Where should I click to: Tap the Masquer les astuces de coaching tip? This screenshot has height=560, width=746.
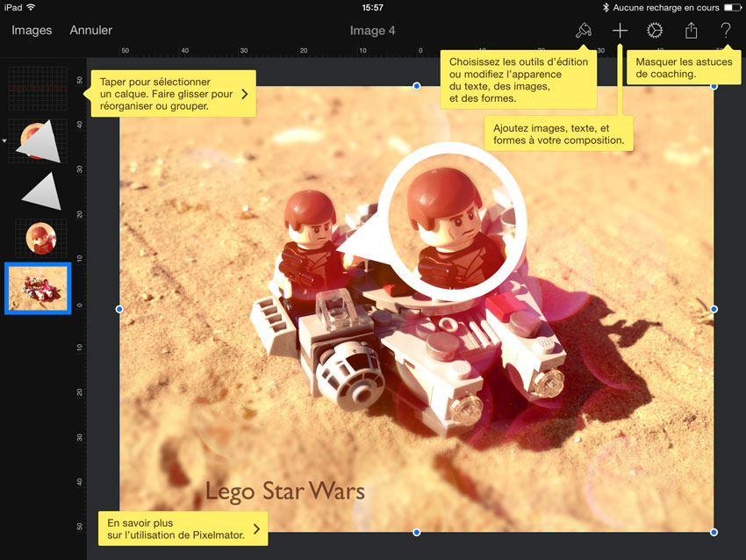tap(684, 68)
